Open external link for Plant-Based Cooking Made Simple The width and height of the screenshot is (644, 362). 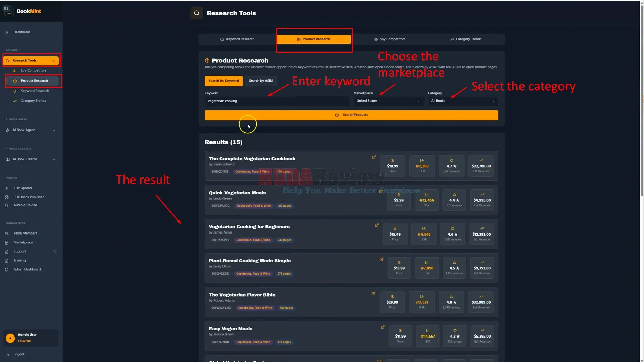click(x=381, y=259)
